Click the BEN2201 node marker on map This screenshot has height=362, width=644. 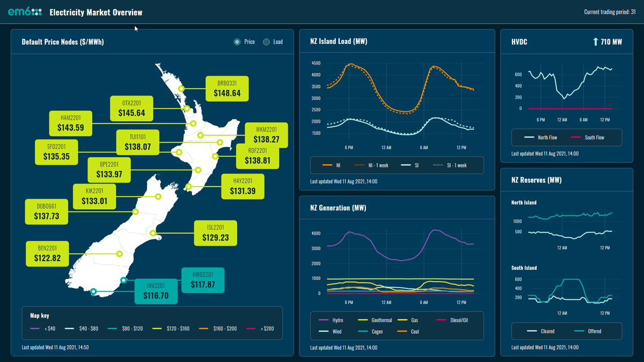pos(120,254)
